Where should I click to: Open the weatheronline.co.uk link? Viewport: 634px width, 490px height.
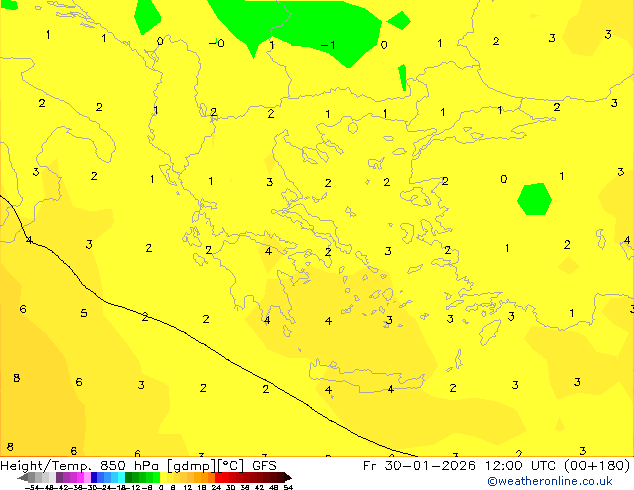[x=550, y=481]
